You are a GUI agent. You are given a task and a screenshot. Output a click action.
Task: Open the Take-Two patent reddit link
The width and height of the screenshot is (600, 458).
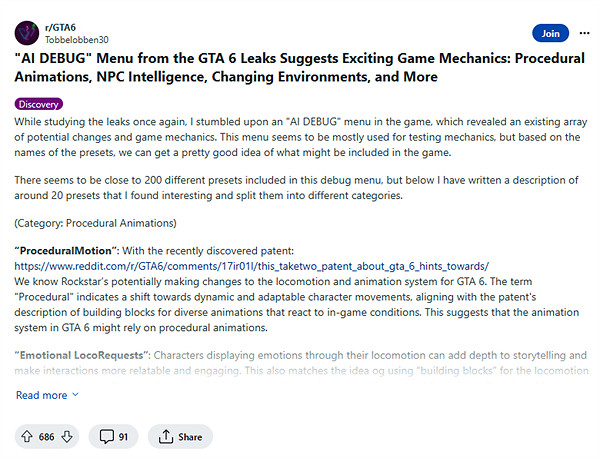pyautogui.click(x=251, y=266)
